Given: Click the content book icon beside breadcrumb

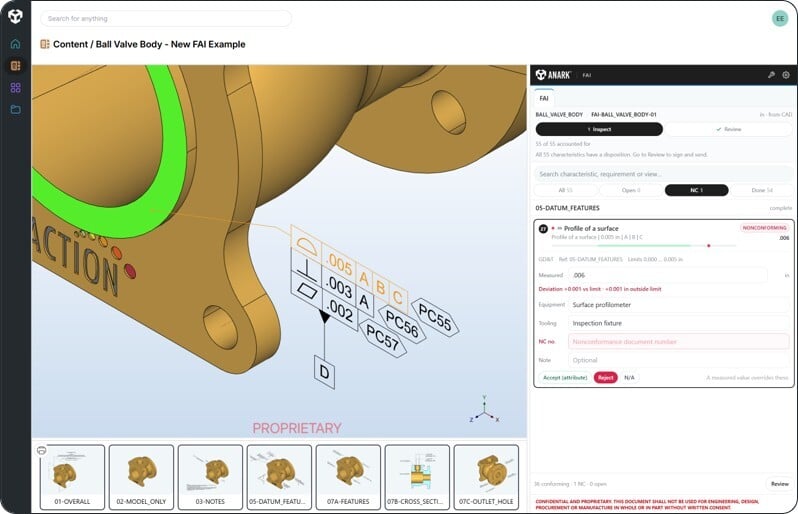Looking at the screenshot, I should (45, 44).
